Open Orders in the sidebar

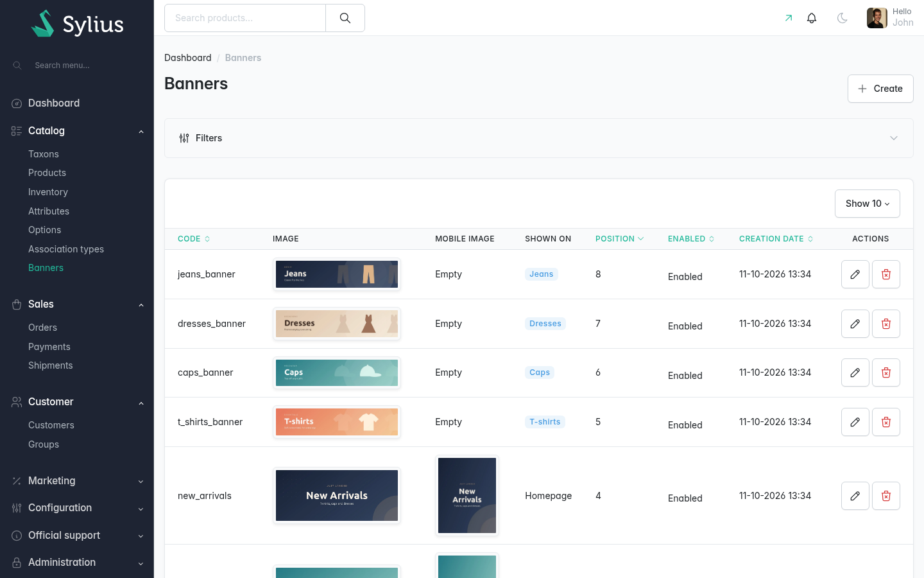(42, 328)
